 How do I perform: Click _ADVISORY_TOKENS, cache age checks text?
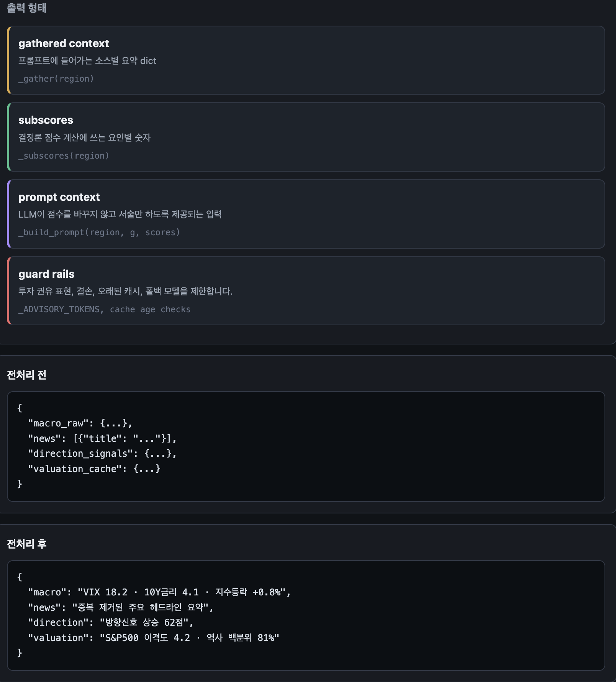(105, 309)
